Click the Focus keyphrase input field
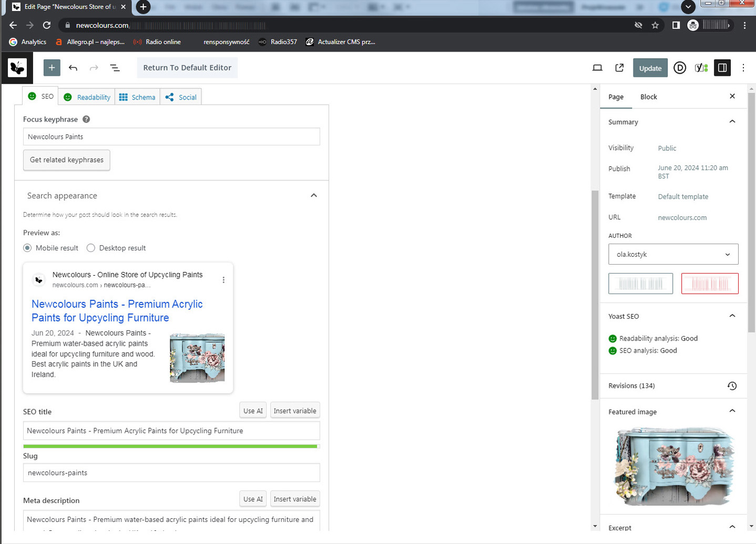756x544 pixels. pos(171,137)
